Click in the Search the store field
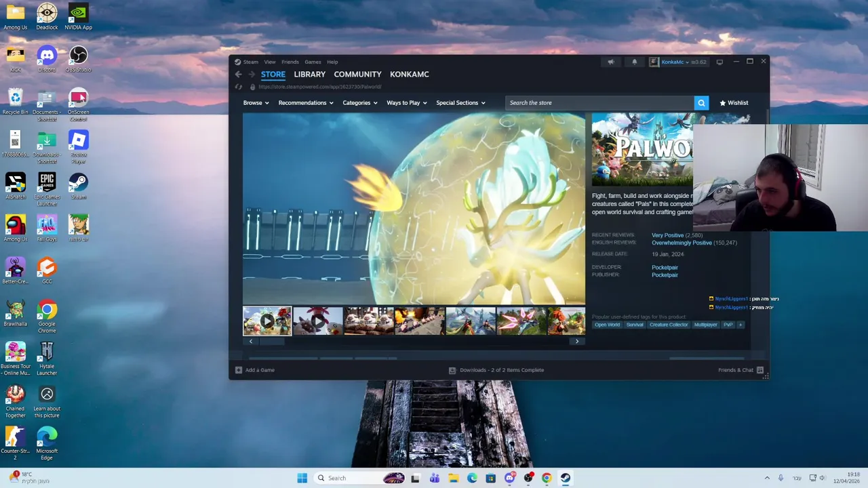The image size is (868, 488). 599,103
